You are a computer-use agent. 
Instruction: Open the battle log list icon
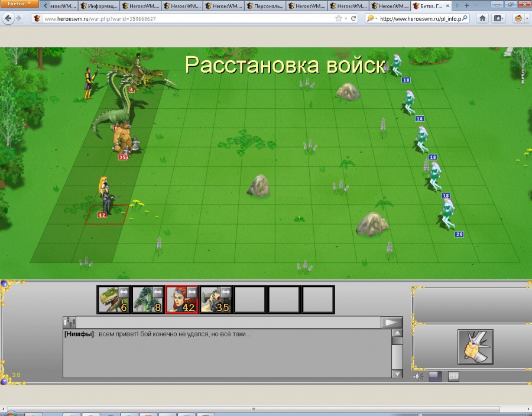coord(453,376)
